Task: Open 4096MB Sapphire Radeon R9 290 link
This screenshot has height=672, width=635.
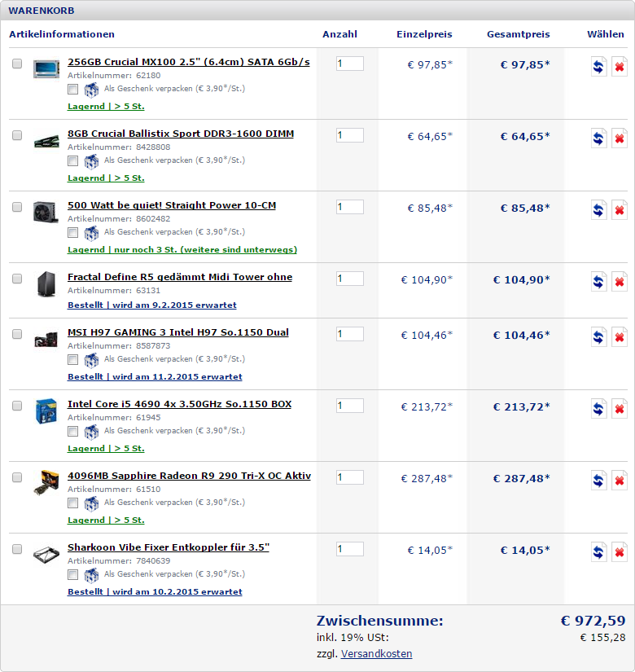Action: [x=190, y=475]
